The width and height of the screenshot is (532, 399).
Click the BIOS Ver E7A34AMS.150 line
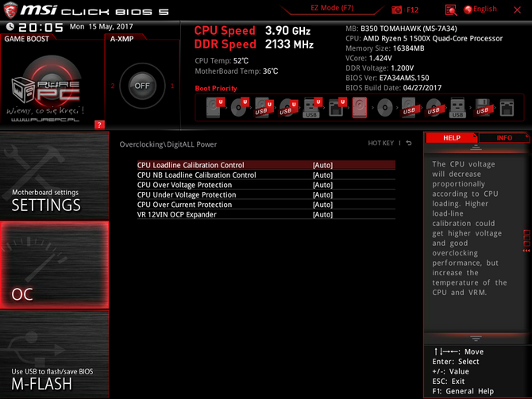387,78
